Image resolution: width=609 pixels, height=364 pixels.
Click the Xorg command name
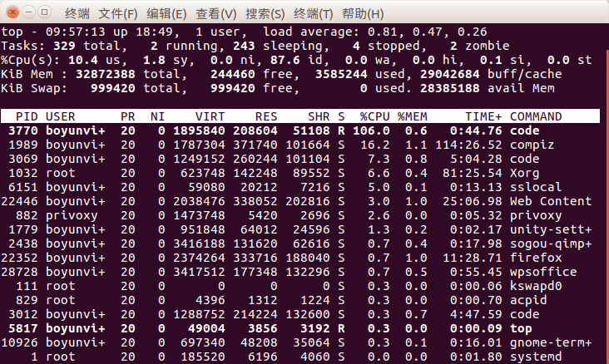(x=524, y=173)
